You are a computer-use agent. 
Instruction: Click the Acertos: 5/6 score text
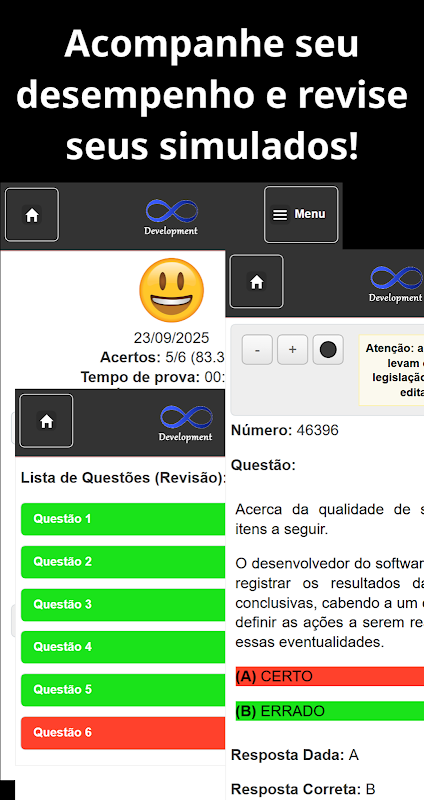pyautogui.click(x=163, y=357)
